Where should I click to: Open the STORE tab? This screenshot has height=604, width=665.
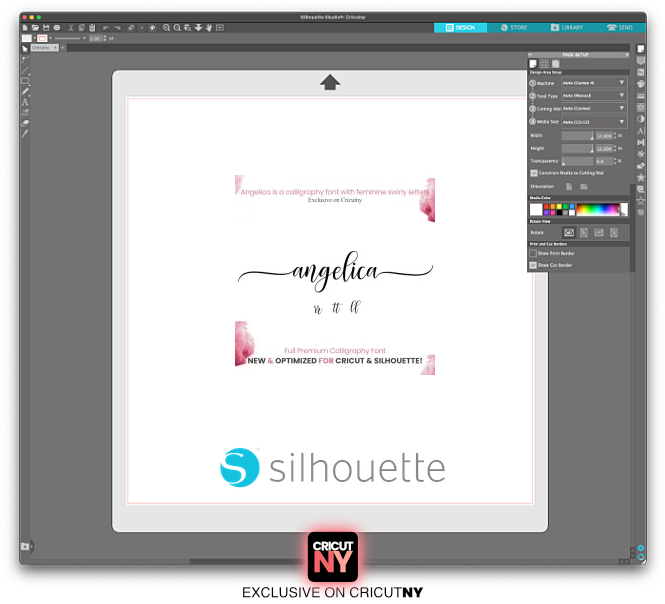coord(514,28)
